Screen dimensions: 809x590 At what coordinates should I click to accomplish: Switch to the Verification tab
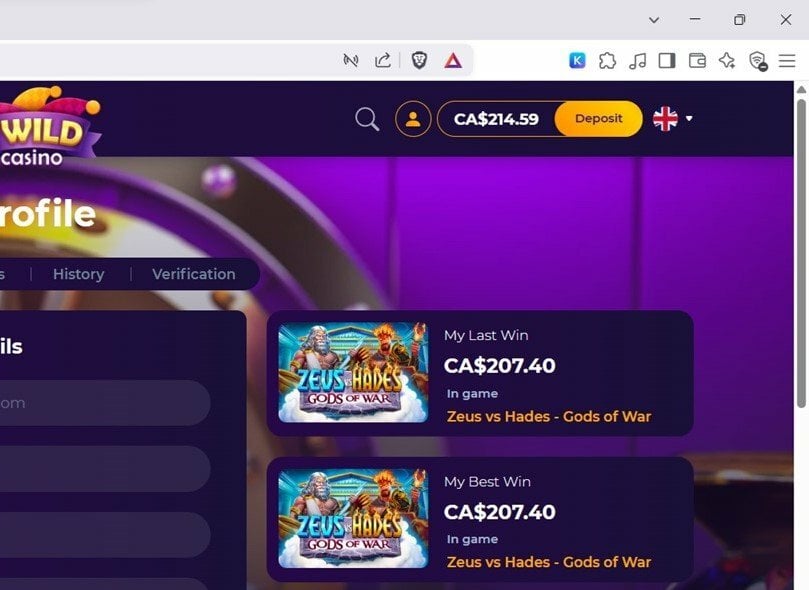click(193, 274)
